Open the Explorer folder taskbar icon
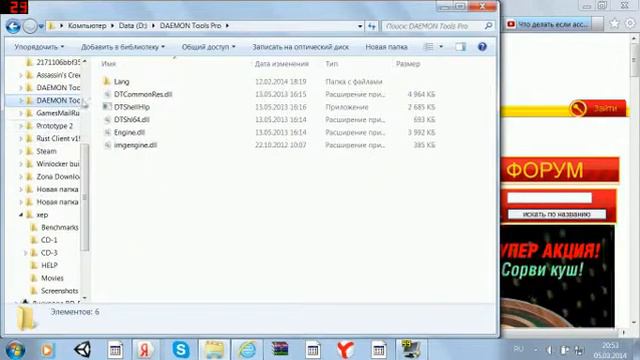Viewport: 640px width, 360px height. [x=214, y=350]
